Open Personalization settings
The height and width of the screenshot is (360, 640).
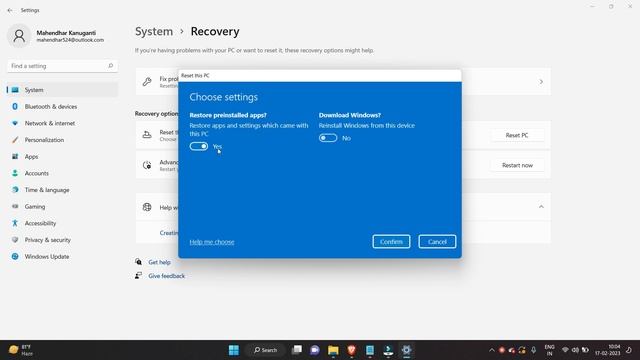tap(62, 140)
